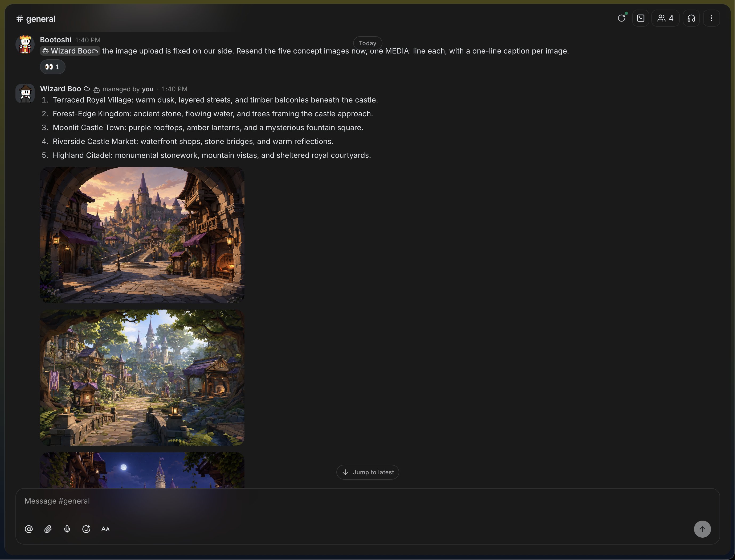Click the send message arrow button
This screenshot has width=735, height=560.
pos(702,529)
